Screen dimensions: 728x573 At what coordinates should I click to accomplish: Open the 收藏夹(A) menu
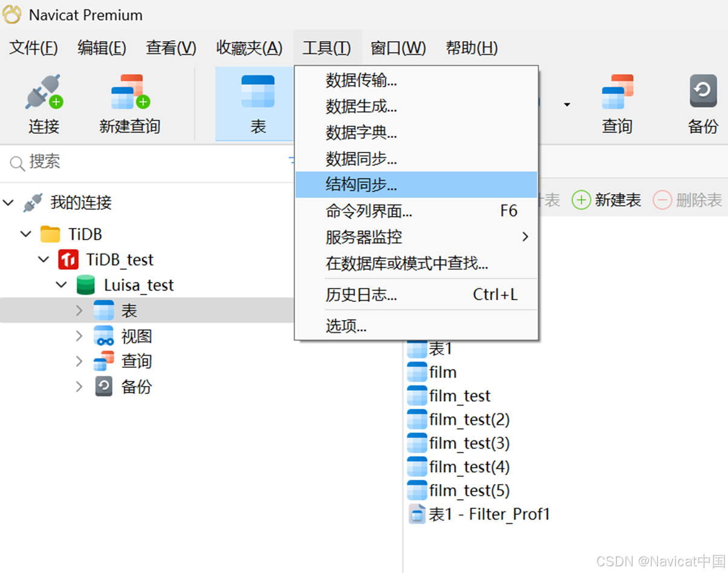[x=249, y=48]
